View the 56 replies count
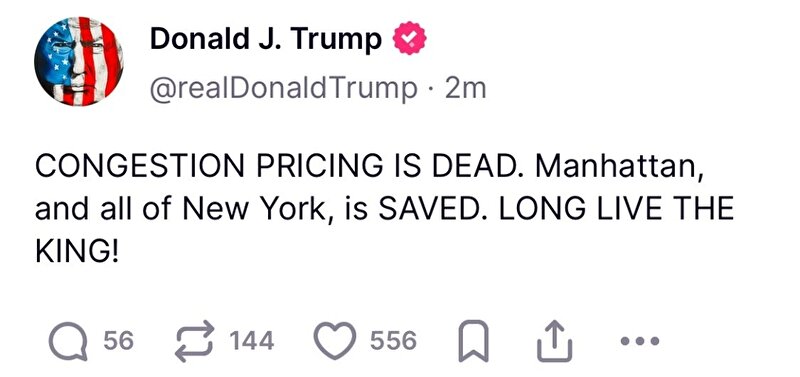This screenshot has width=800, height=377. pyautogui.click(x=119, y=340)
